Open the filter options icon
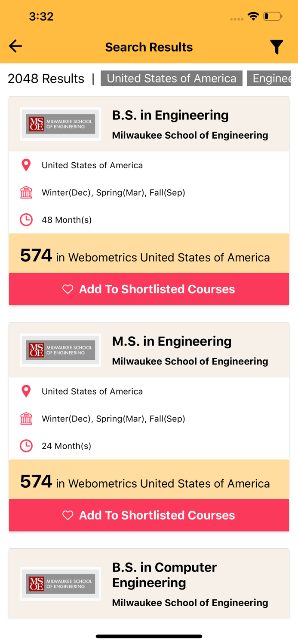The height and width of the screenshot is (644, 298). pyautogui.click(x=277, y=46)
